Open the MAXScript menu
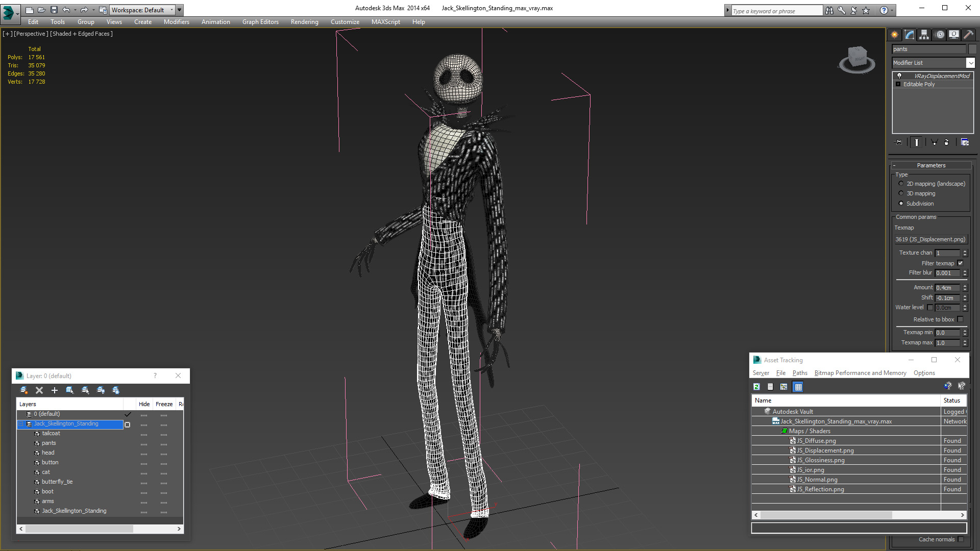This screenshot has width=980, height=551. [385, 22]
